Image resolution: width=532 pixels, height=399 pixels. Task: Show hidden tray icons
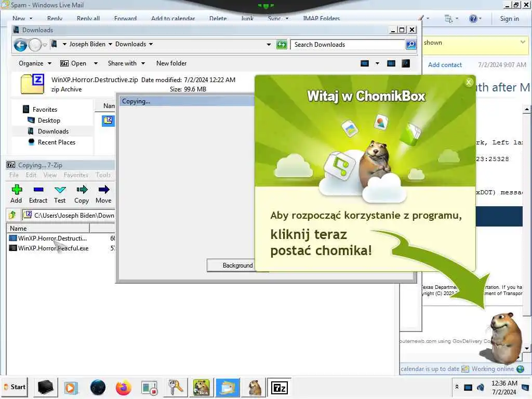tap(457, 387)
